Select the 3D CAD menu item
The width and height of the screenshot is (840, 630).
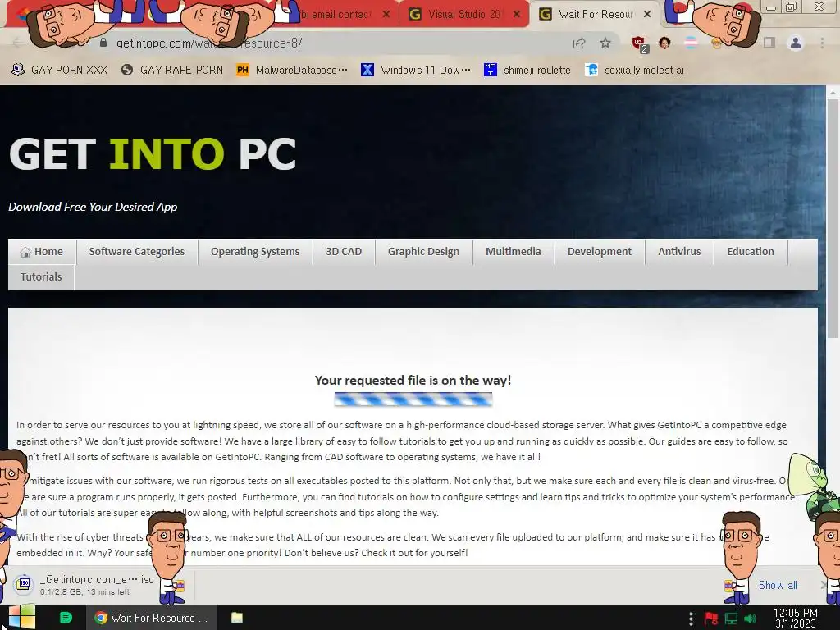[344, 252]
